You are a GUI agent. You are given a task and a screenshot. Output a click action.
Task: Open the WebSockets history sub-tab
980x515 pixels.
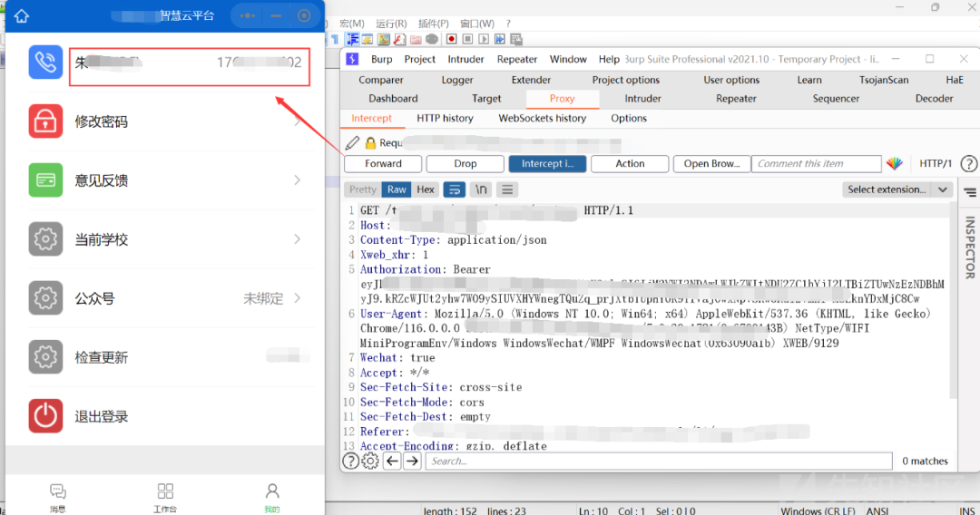(x=542, y=118)
